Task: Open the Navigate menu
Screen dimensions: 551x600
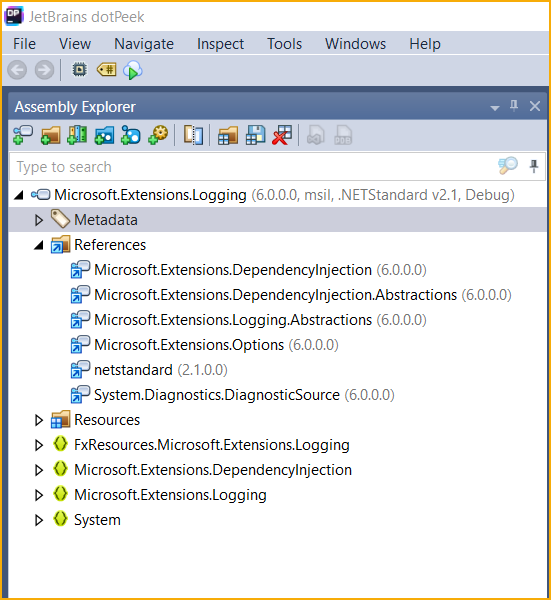Action: point(144,44)
